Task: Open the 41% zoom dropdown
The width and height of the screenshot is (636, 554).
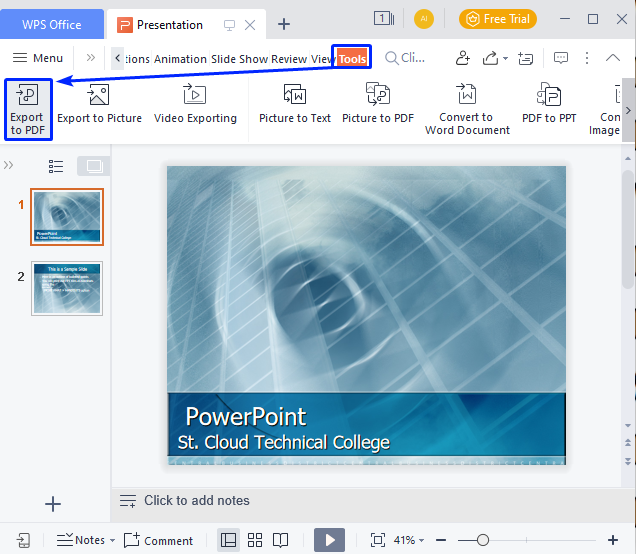Action: coord(408,540)
